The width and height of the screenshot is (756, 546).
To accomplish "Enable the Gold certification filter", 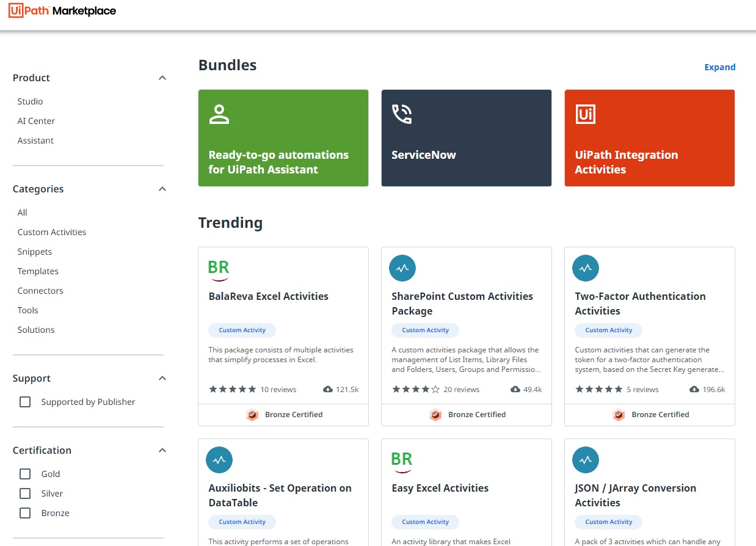I will [x=25, y=474].
